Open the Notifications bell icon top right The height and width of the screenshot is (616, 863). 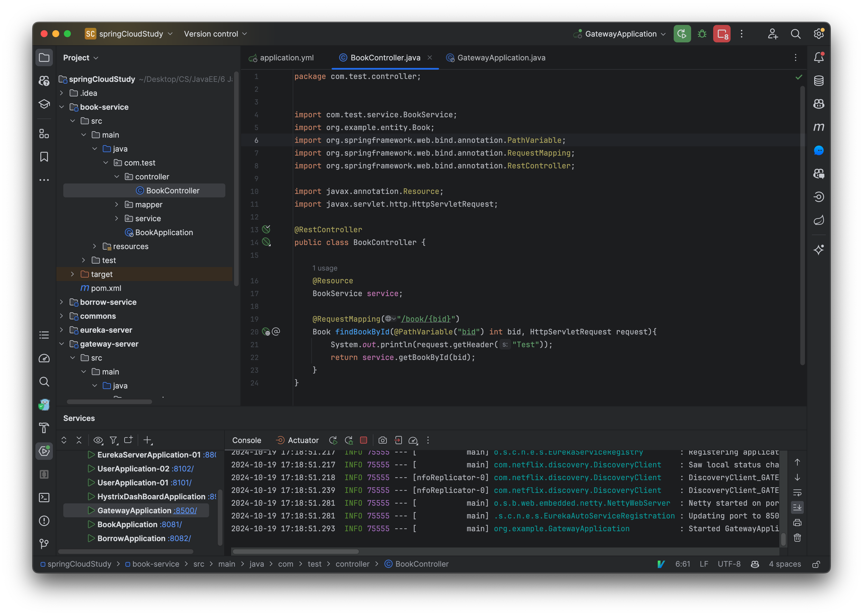(820, 57)
